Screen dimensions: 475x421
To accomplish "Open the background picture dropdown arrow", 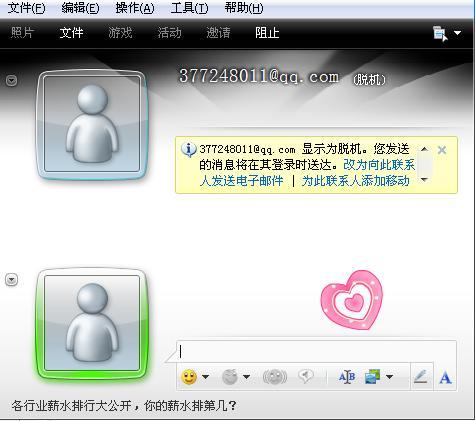I will coord(389,377).
